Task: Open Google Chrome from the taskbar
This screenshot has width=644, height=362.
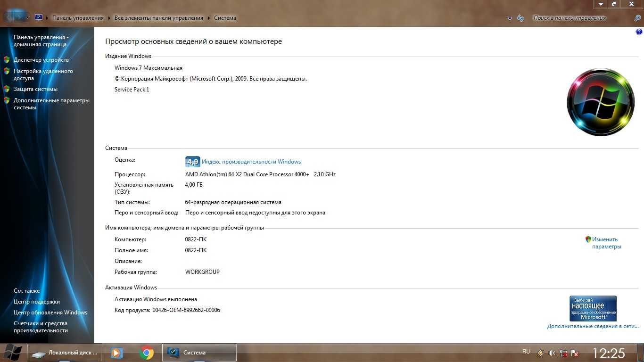Action: click(147, 353)
